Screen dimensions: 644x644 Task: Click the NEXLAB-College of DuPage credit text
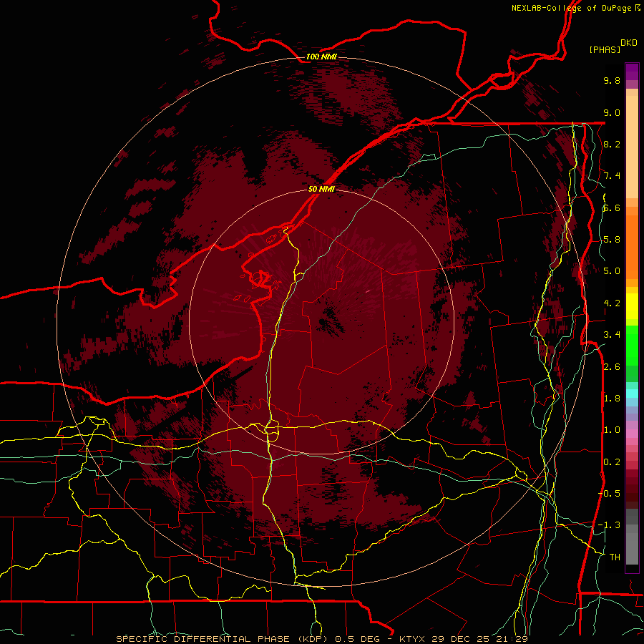572,8
